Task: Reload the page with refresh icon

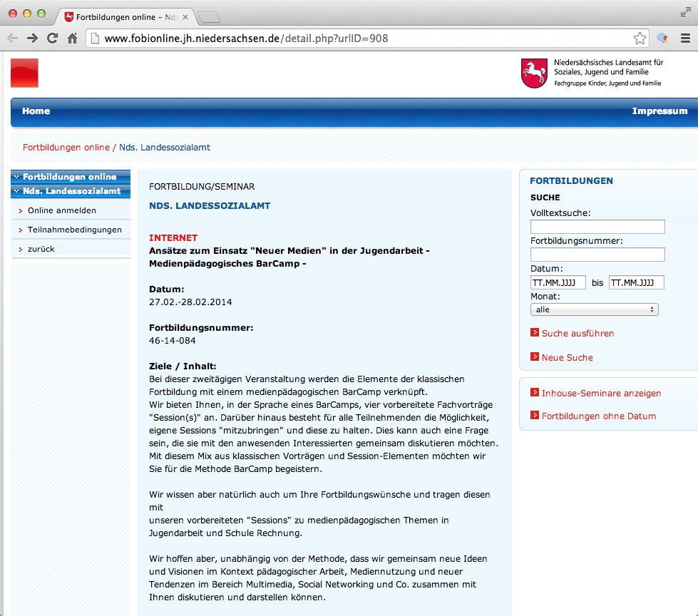Action: [x=52, y=38]
